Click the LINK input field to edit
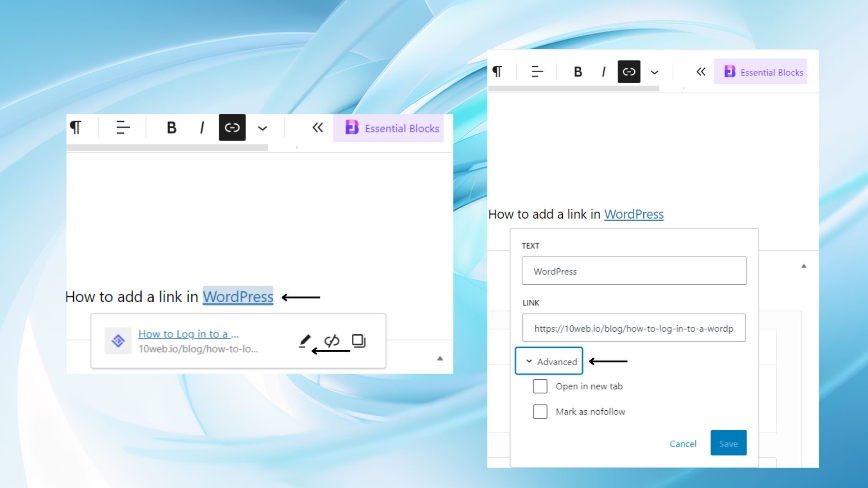This screenshot has height=488, width=868. [x=634, y=328]
